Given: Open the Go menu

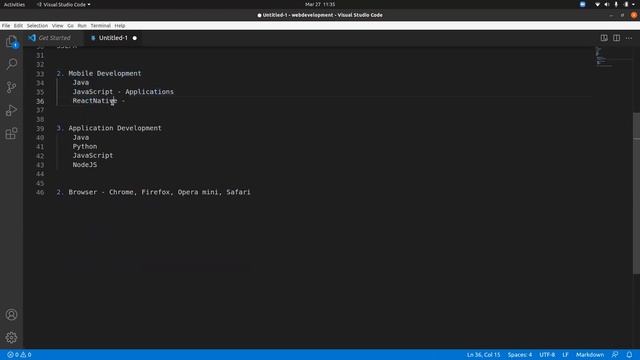Looking at the screenshot, I should 71,26.
